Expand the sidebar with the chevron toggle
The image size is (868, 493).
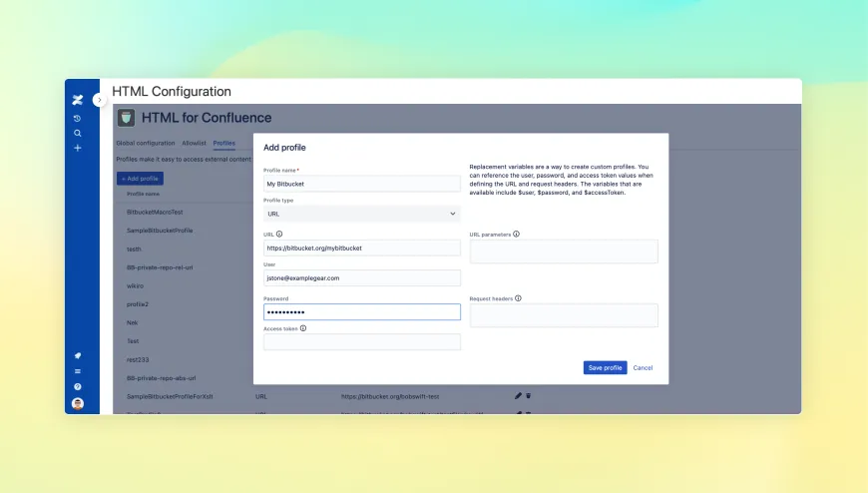pos(99,100)
